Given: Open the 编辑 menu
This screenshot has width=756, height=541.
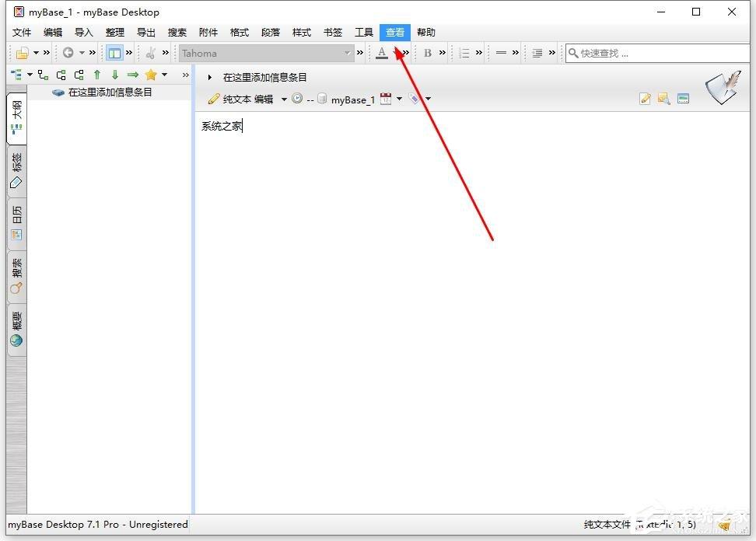Looking at the screenshot, I should click(x=53, y=33).
